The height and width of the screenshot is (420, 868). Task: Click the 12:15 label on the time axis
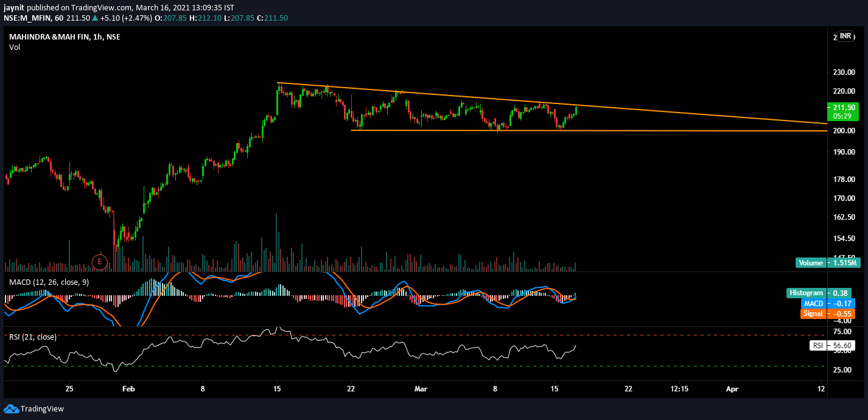click(680, 388)
